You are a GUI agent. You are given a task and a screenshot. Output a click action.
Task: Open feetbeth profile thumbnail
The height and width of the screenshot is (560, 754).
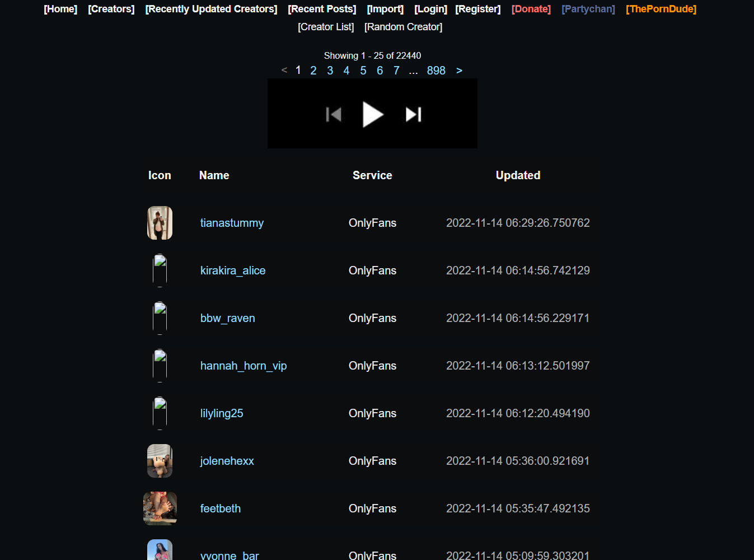click(160, 508)
